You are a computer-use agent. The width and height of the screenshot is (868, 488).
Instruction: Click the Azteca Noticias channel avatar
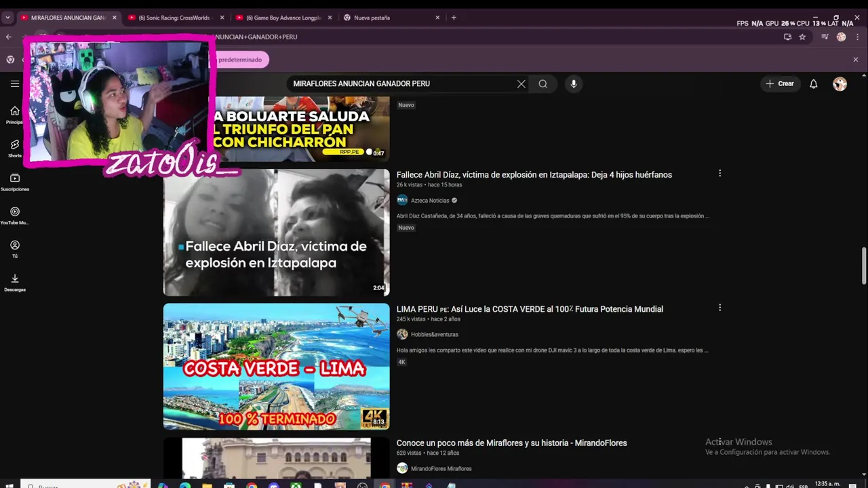coord(402,201)
